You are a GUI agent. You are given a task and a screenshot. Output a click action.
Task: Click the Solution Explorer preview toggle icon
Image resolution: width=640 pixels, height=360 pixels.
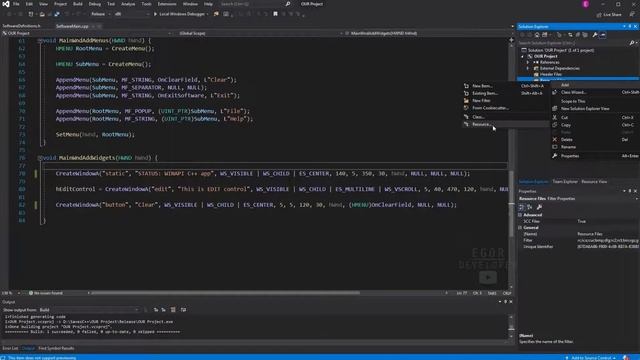click(x=603, y=35)
